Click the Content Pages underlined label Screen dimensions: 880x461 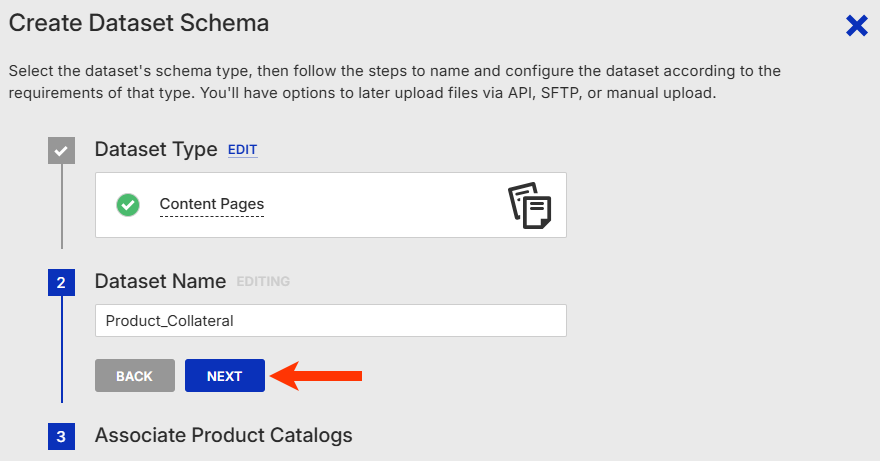click(x=212, y=205)
